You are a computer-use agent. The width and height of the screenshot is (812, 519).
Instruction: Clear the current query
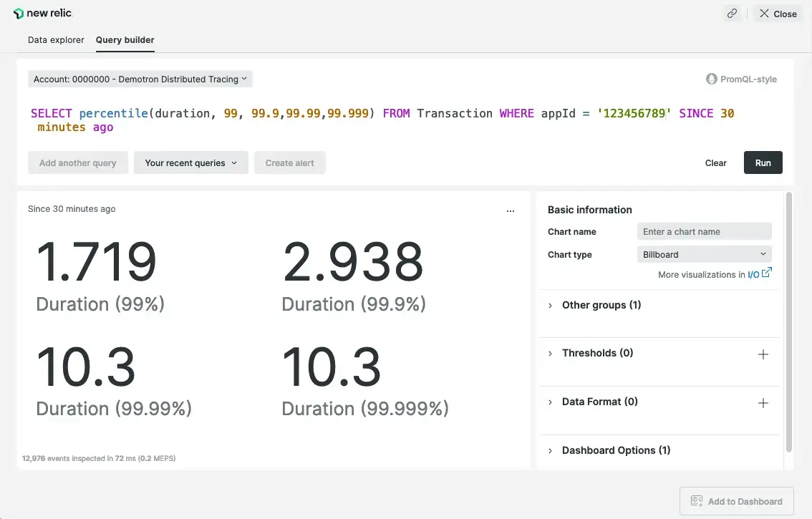715,163
